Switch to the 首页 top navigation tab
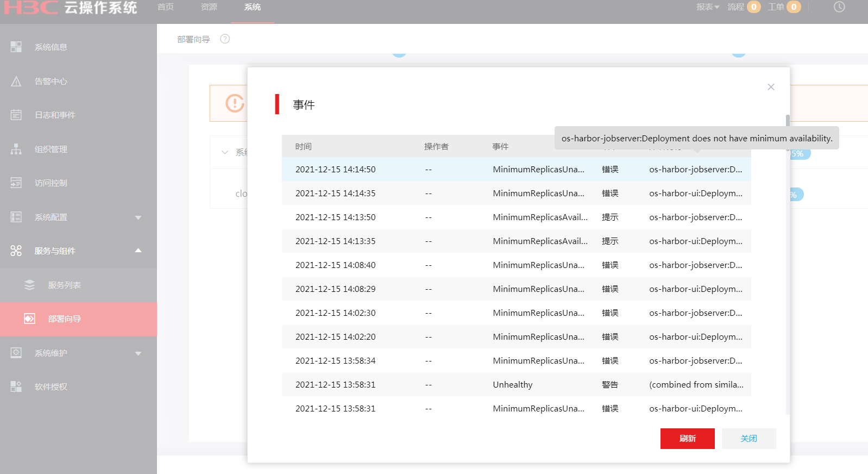Image resolution: width=868 pixels, height=474 pixels. click(166, 7)
